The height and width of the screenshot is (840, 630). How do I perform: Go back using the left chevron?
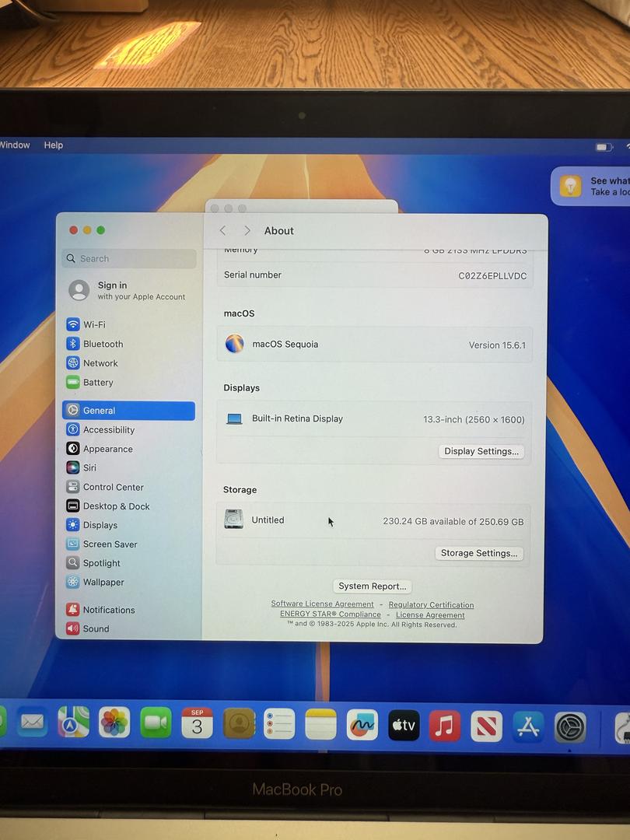[x=223, y=231]
